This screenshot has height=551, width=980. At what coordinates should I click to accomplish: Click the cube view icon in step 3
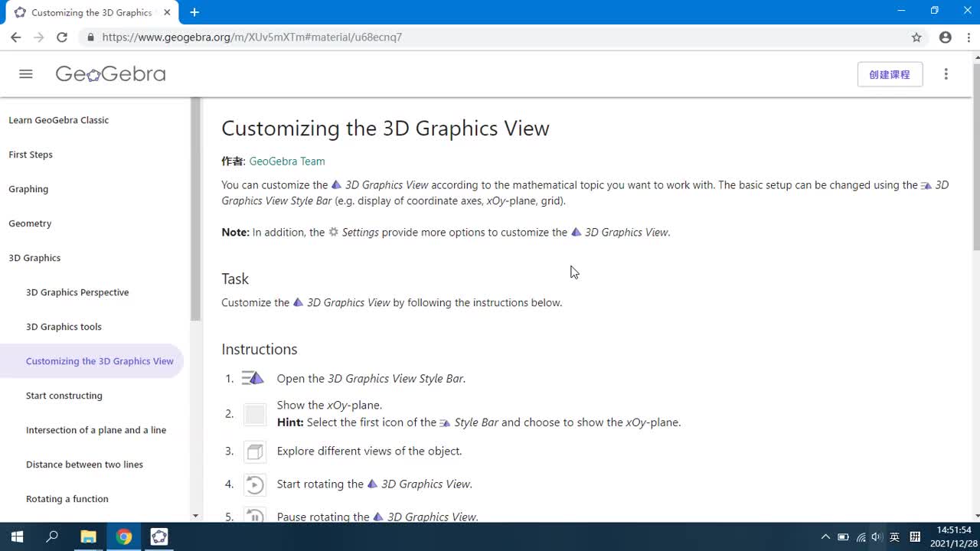coord(255,452)
